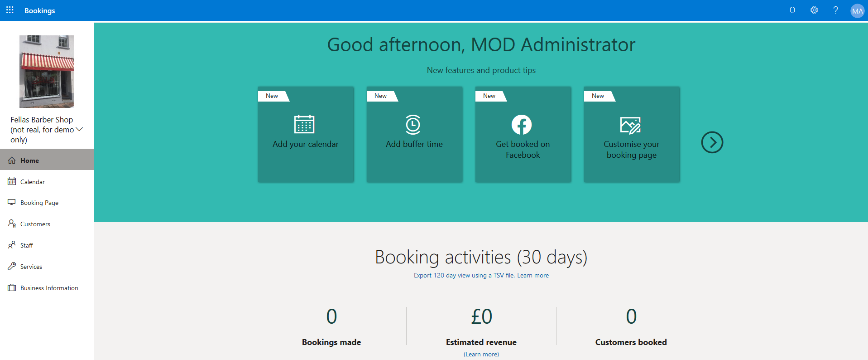Open the Get booked on Facebook label
This screenshot has width=868, height=360.
523,150
